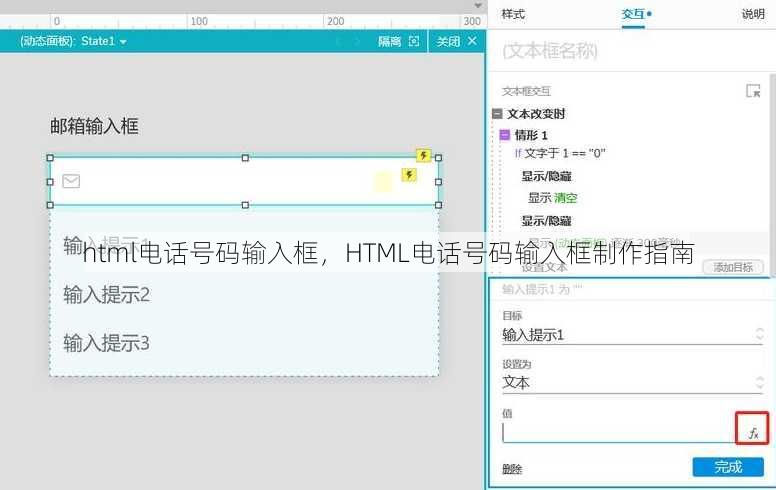Open the 设置为 dropdown showing 文本

[632, 383]
